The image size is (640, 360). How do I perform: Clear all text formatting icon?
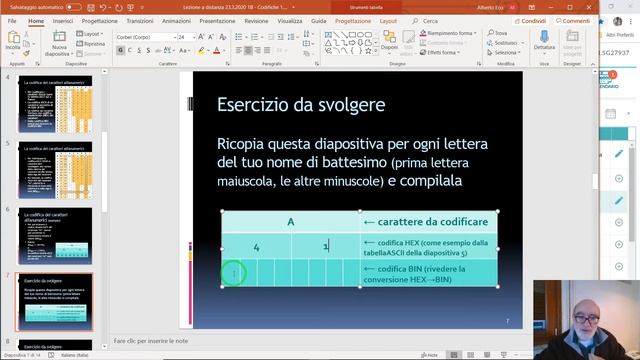click(222, 37)
